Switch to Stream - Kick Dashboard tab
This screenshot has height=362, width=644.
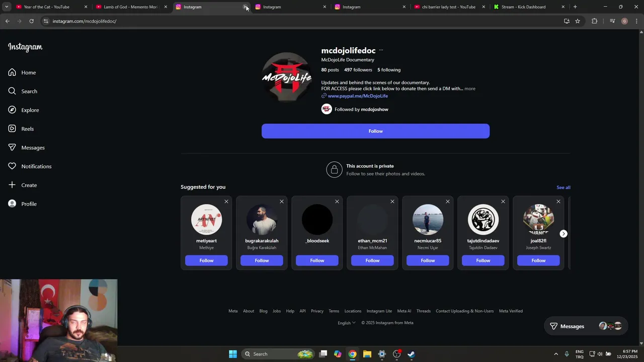coord(528,7)
